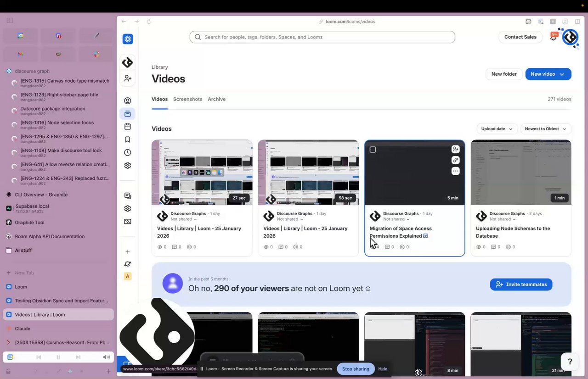Open 'Not shared' dropdown on Migration of Space Access
Image resolution: width=588 pixels, height=379 pixels.
[x=396, y=219]
